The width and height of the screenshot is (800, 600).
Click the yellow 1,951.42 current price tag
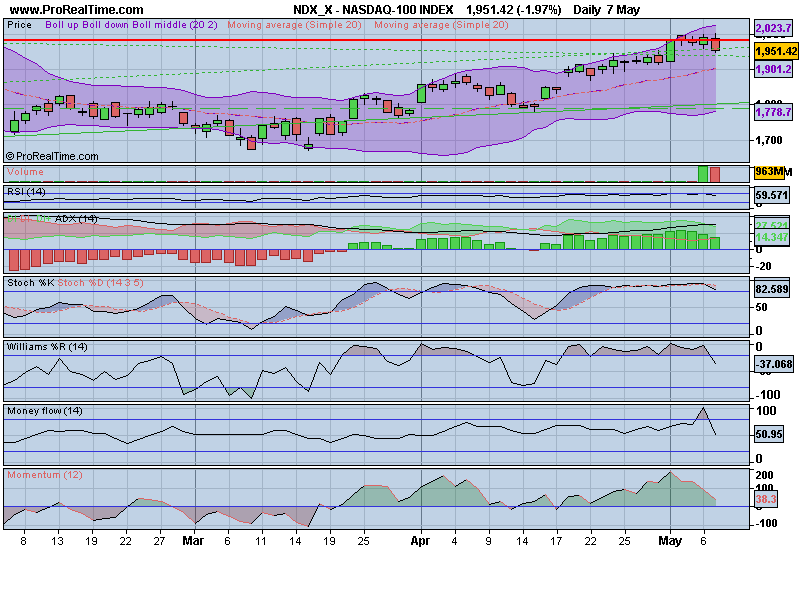pyautogui.click(x=776, y=52)
